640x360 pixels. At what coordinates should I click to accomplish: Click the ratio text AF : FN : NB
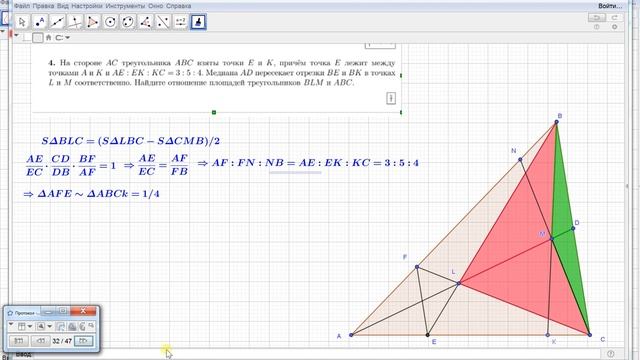247,163
